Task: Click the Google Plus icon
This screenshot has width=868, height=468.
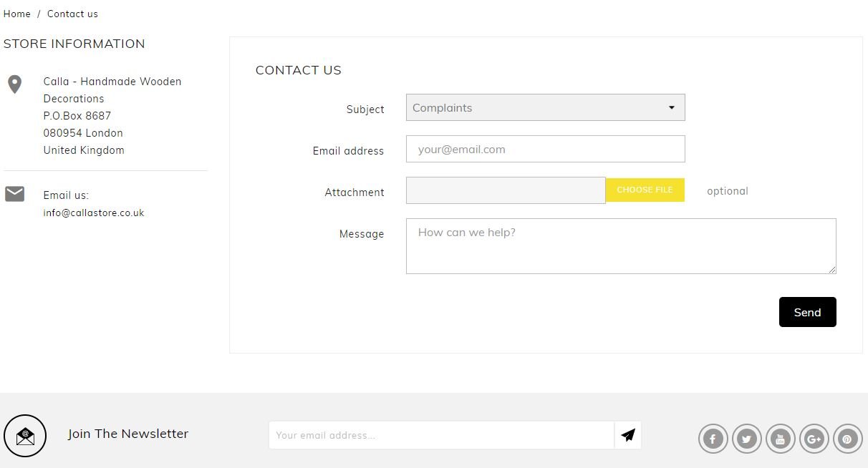Action: (x=814, y=439)
